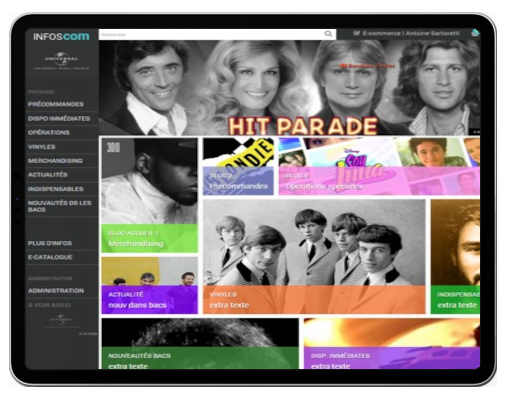Open the Merchandising sidebar item
505x395 pixels.
point(55,161)
